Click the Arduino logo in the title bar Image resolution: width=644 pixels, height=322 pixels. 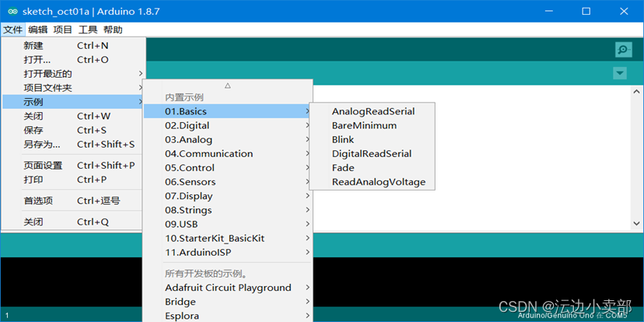pos(12,12)
